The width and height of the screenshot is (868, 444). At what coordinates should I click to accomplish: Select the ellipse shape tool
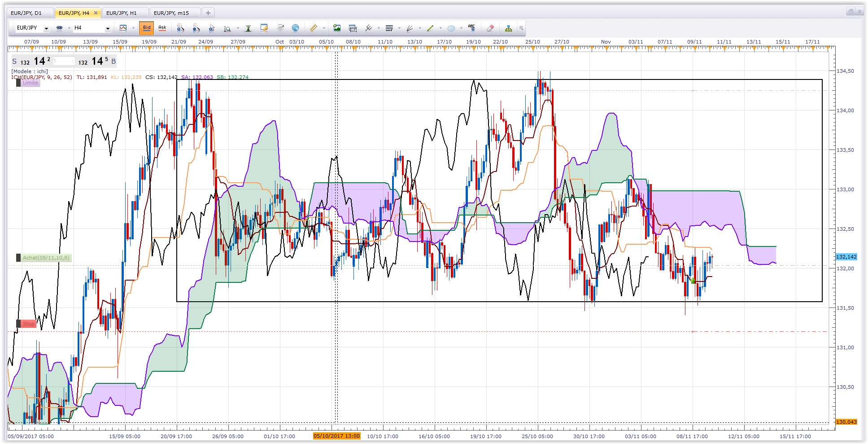451,28
